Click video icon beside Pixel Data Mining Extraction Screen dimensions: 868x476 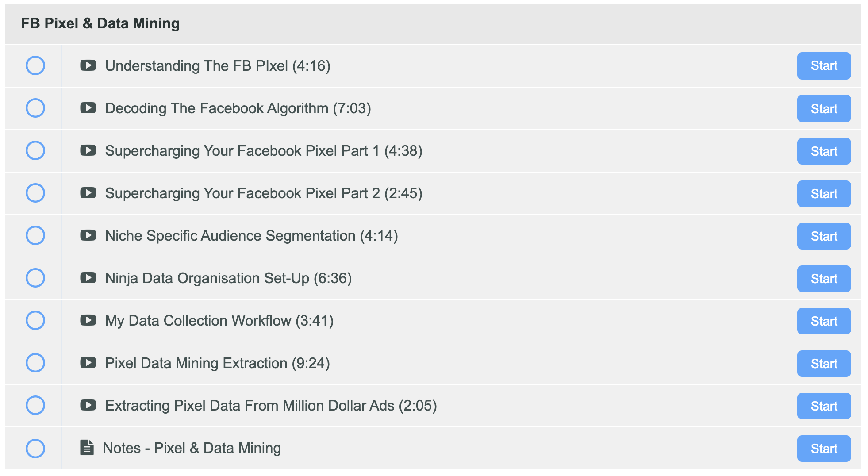(x=88, y=363)
